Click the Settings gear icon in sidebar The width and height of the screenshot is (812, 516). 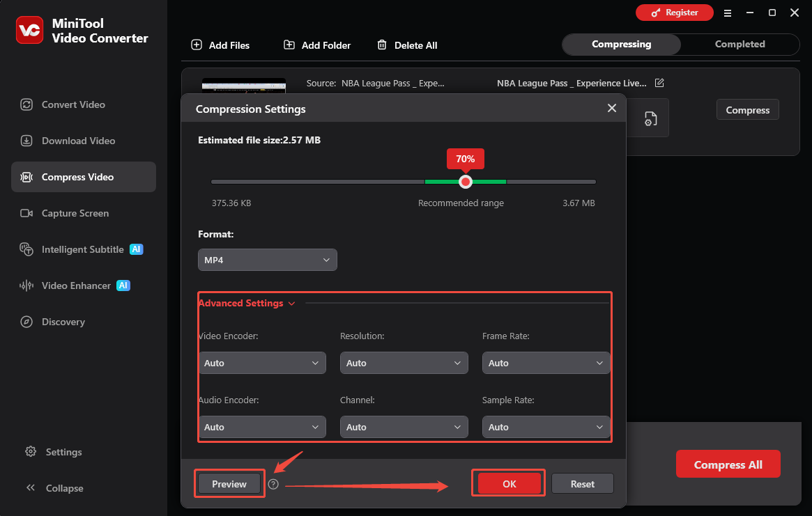click(x=31, y=451)
